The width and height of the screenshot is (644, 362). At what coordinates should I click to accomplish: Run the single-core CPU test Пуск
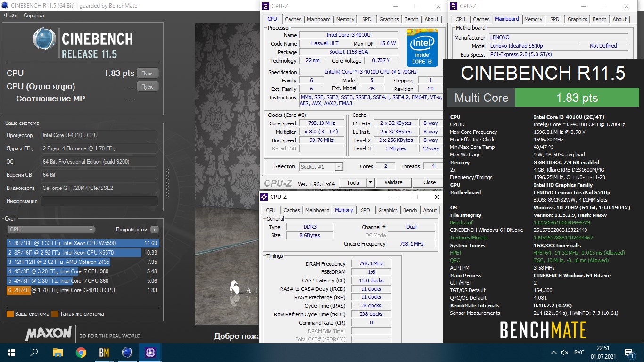[148, 87]
